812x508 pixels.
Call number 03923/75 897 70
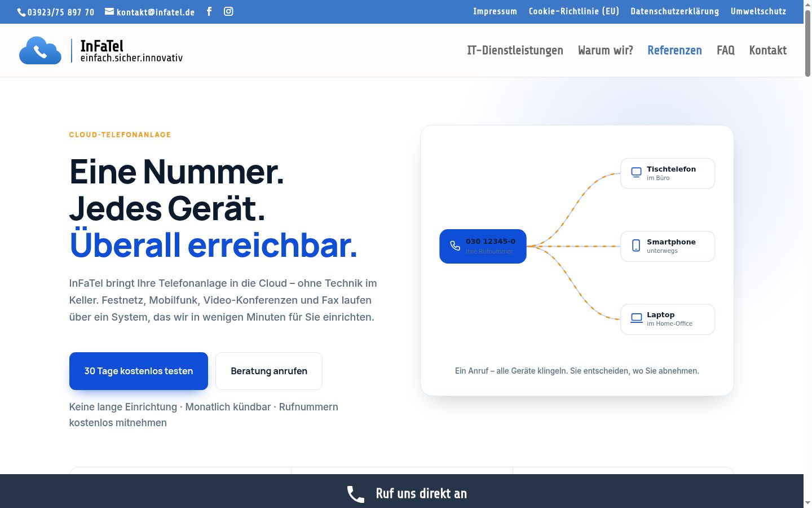tap(61, 12)
